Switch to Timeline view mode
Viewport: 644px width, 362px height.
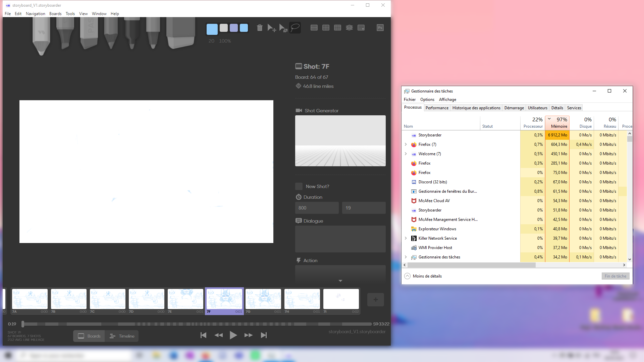(x=122, y=336)
